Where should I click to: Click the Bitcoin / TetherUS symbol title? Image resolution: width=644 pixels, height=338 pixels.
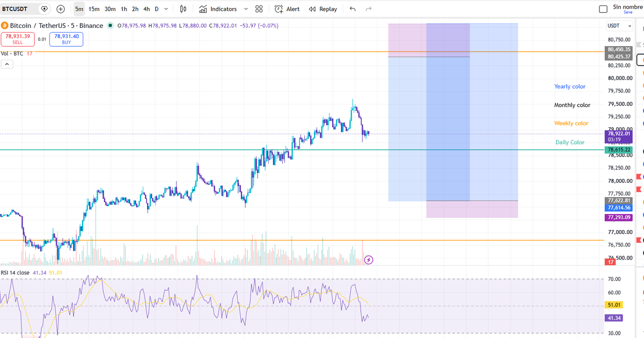[x=56, y=25]
